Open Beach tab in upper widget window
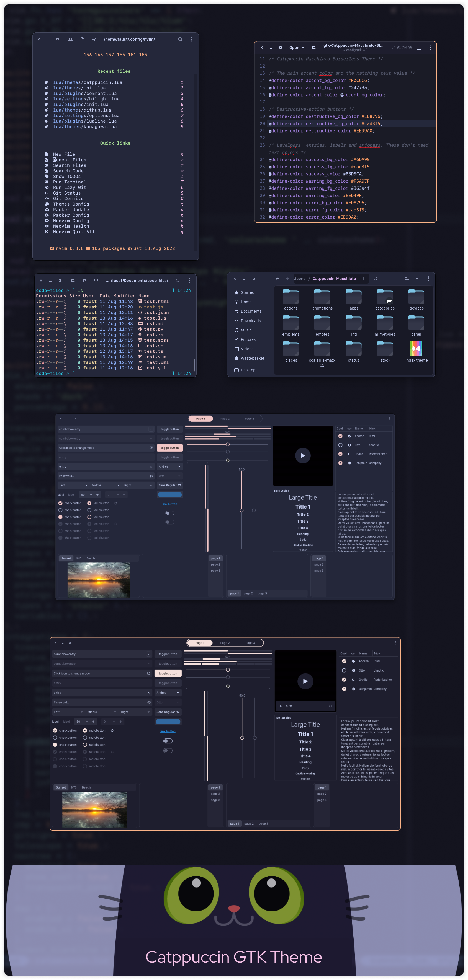Screen dimensions: 468x980 91,558
